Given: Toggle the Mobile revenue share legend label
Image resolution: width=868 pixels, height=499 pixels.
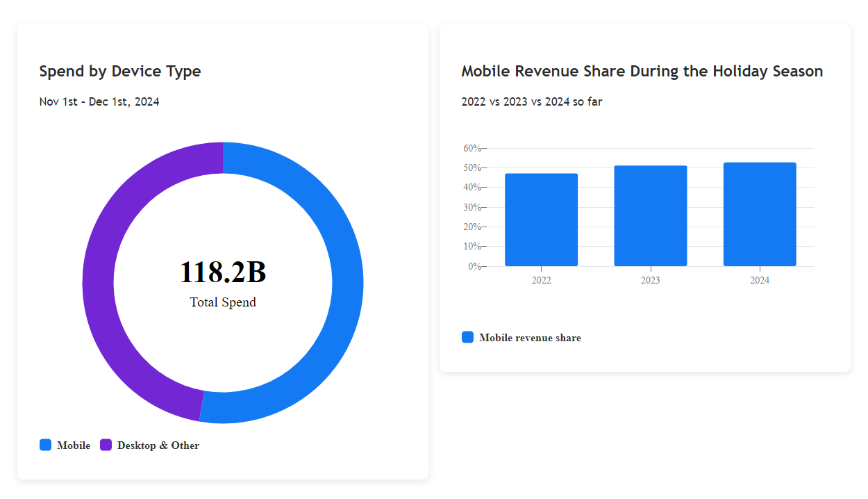Looking at the screenshot, I should tap(530, 338).
